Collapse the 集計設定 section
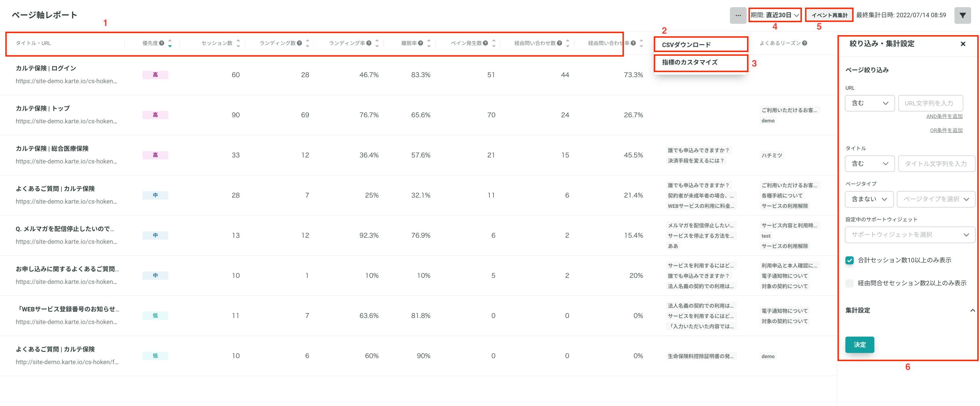Image resolution: width=980 pixels, height=406 pixels. 972,310
